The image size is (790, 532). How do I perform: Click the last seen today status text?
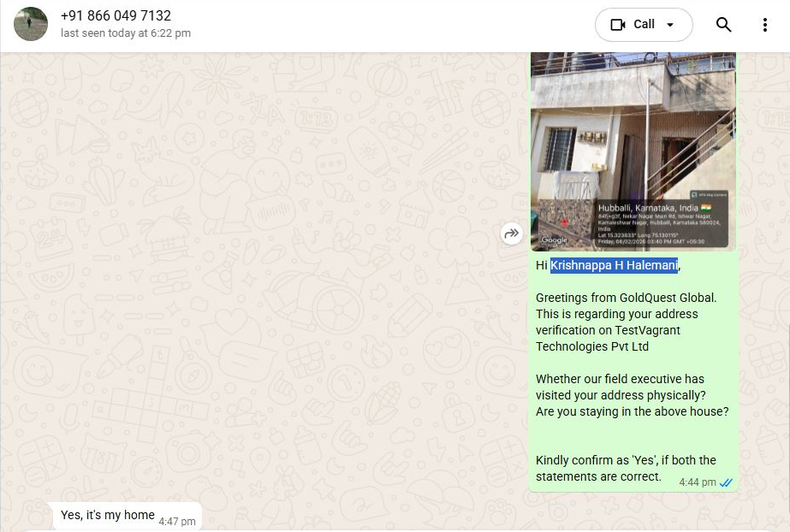pyautogui.click(x=126, y=33)
